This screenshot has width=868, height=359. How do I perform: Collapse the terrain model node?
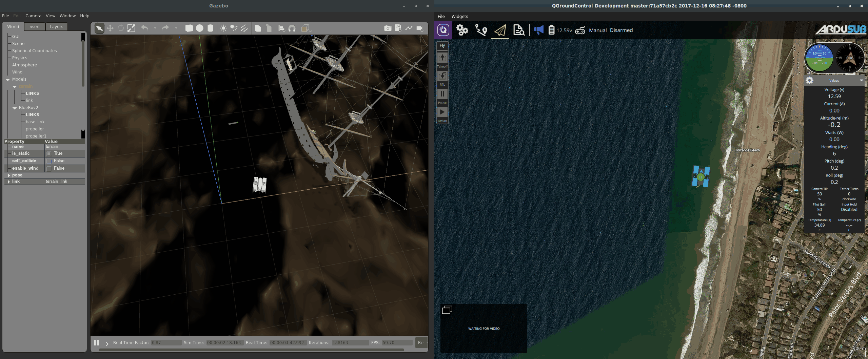pyautogui.click(x=15, y=87)
